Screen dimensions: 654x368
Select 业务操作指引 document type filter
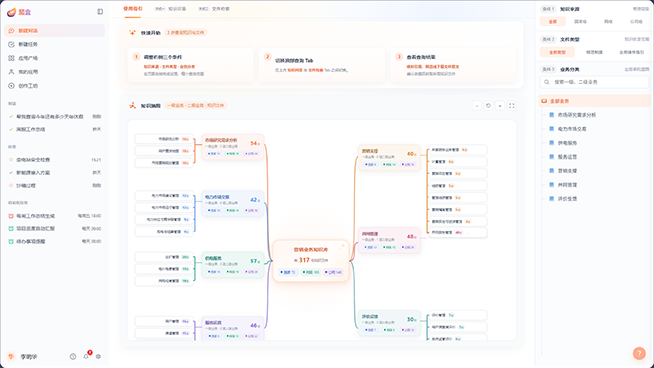click(x=631, y=52)
